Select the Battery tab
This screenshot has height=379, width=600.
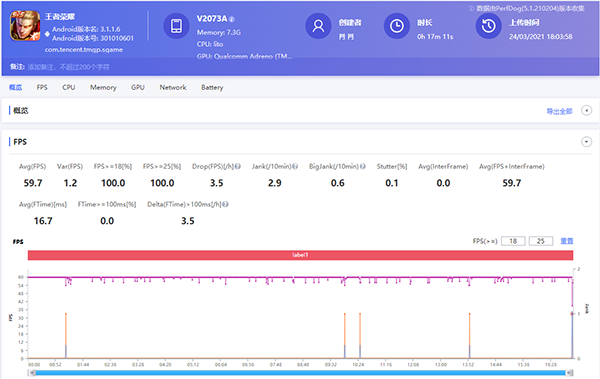pyautogui.click(x=212, y=87)
